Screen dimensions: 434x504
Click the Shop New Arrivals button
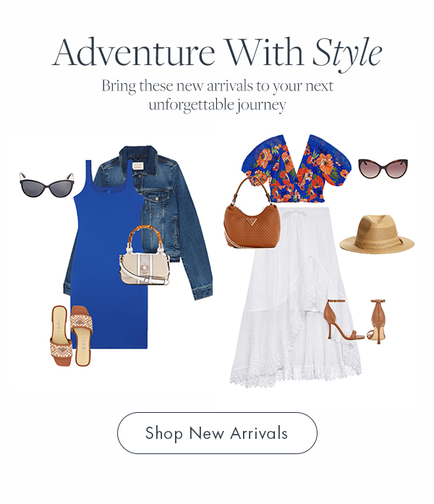[x=217, y=433]
